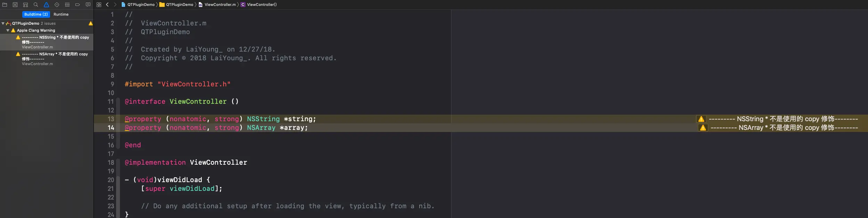Switch to the Runtime tab
Image resolution: width=868 pixels, height=218 pixels.
click(x=61, y=14)
